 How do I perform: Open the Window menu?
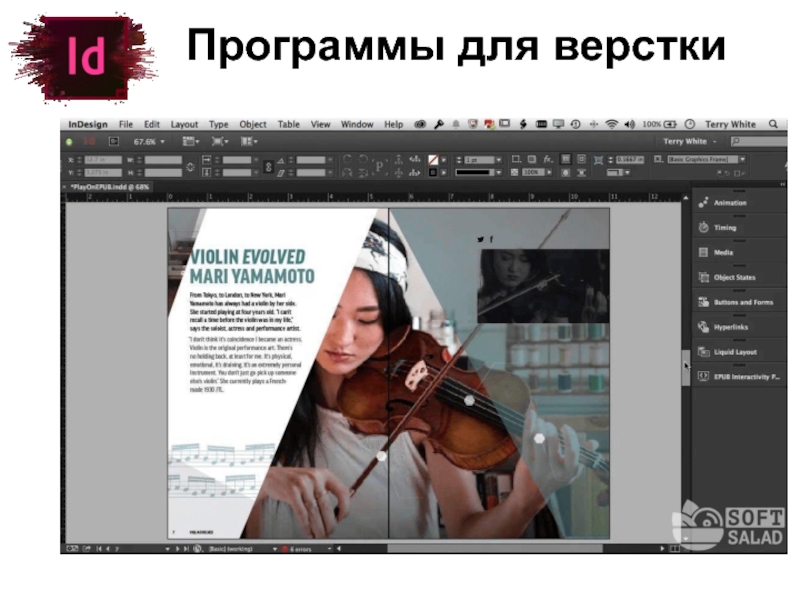[x=356, y=124]
